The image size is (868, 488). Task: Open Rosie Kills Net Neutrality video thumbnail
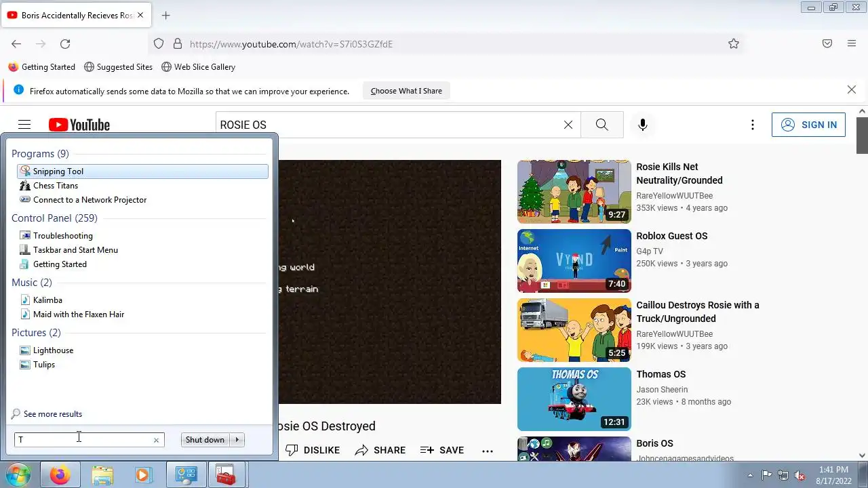(574, 192)
